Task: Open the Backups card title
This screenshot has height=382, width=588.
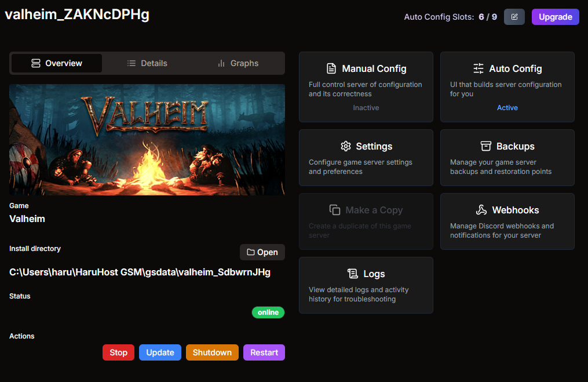Action: (515, 146)
